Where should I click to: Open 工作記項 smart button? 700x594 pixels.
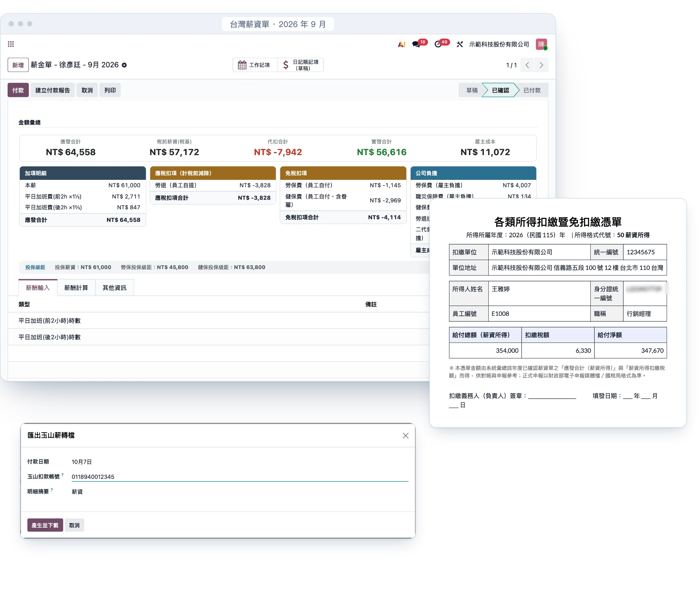(x=255, y=65)
